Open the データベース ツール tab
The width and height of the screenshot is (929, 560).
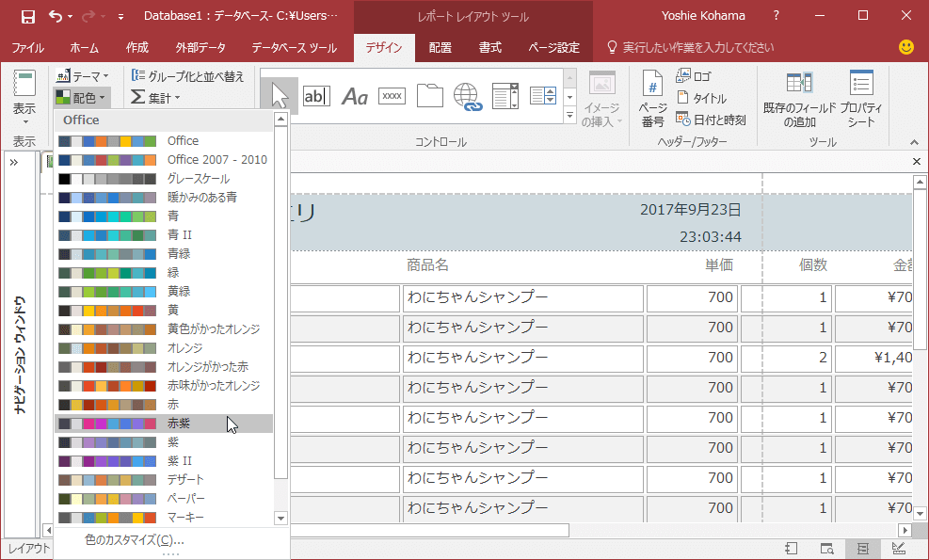pyautogui.click(x=295, y=47)
